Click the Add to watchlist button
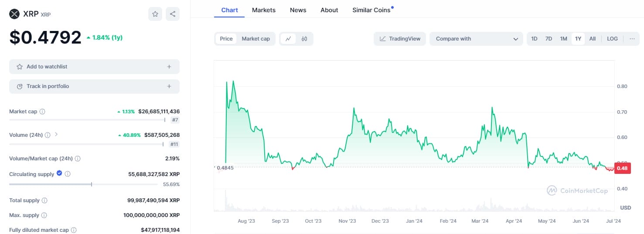The image size is (644, 234). pyautogui.click(x=94, y=67)
